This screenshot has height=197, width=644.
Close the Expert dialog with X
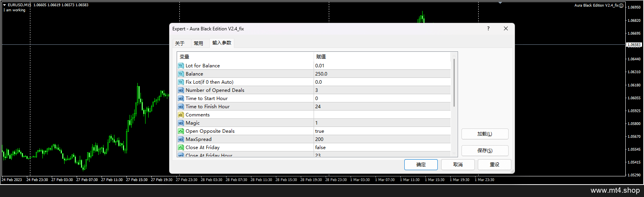(x=506, y=28)
